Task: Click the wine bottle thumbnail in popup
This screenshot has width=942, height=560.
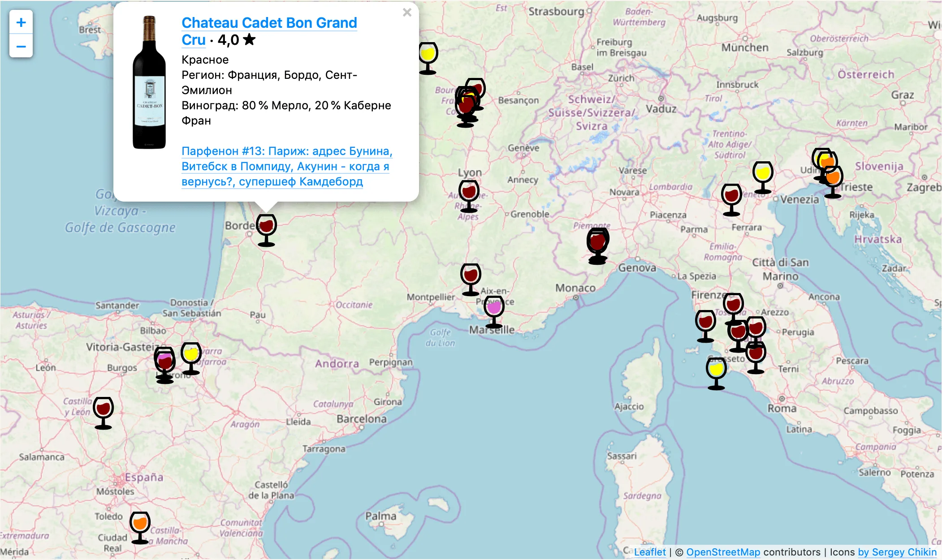Action: click(149, 82)
